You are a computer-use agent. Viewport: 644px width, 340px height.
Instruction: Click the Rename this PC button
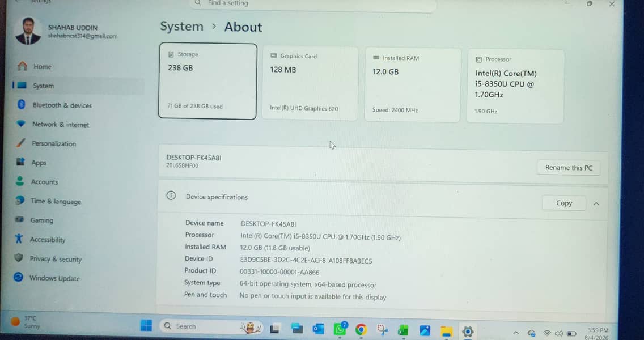tap(569, 168)
